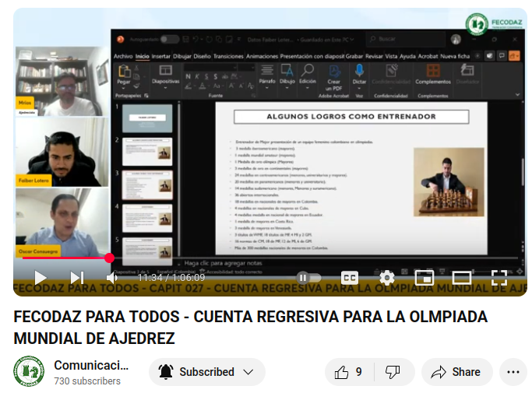Open the Edición search tools
The height and width of the screenshot is (393, 532).
click(x=308, y=76)
